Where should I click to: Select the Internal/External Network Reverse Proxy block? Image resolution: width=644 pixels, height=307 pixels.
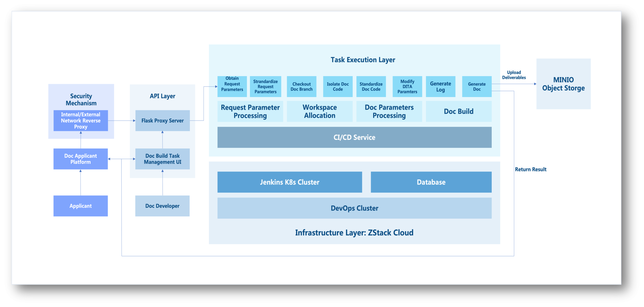[x=80, y=121]
